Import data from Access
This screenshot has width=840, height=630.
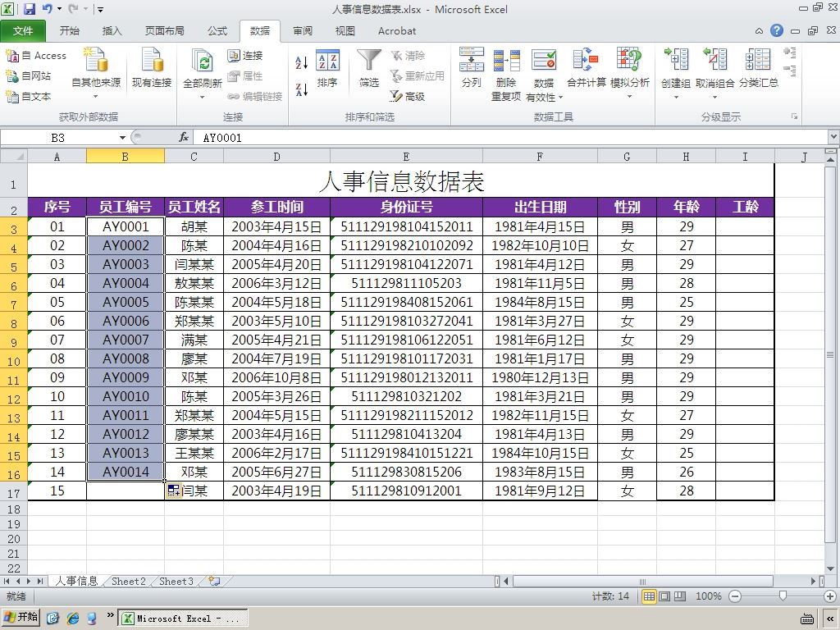pyautogui.click(x=36, y=56)
